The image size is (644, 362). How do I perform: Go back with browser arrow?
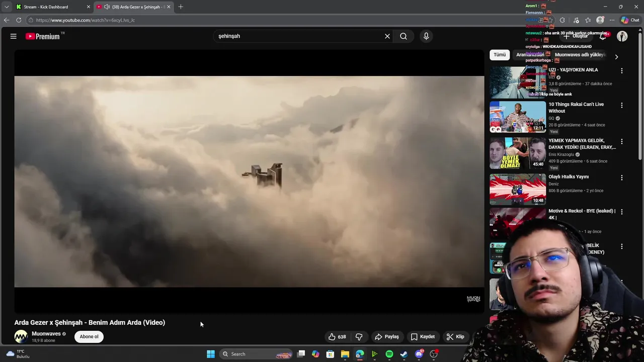pyautogui.click(x=6, y=20)
